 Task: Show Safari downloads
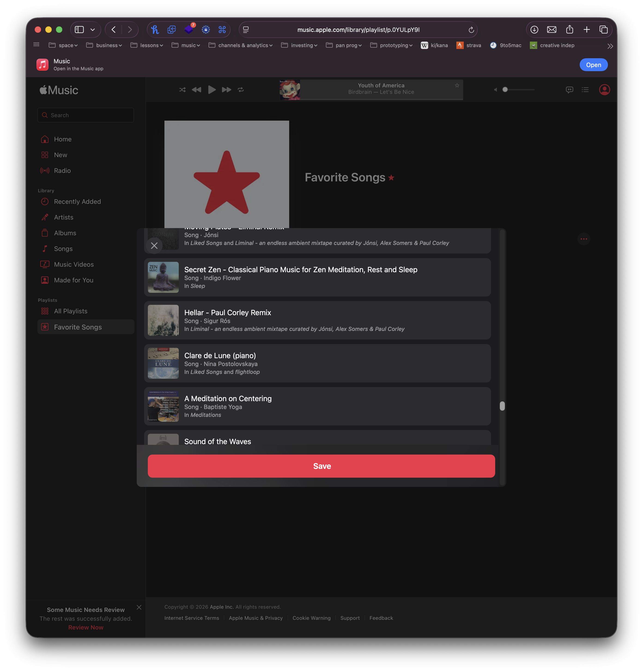534,30
